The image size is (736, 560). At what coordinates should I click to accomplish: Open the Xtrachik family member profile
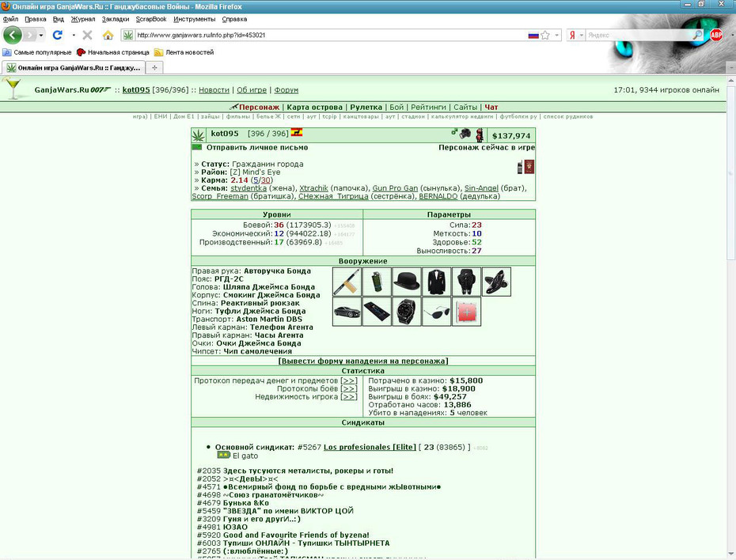click(x=313, y=188)
